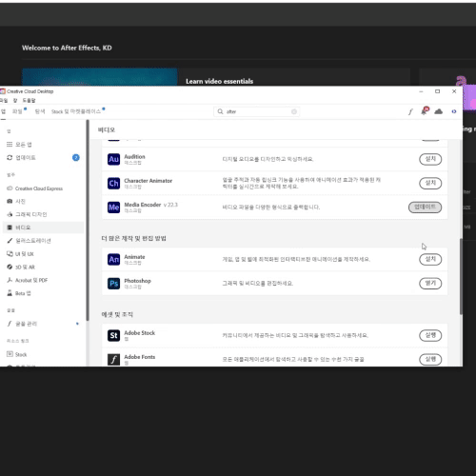Switch to the Files (파일) tab
The height and width of the screenshot is (476, 476).
pyautogui.click(x=17, y=111)
